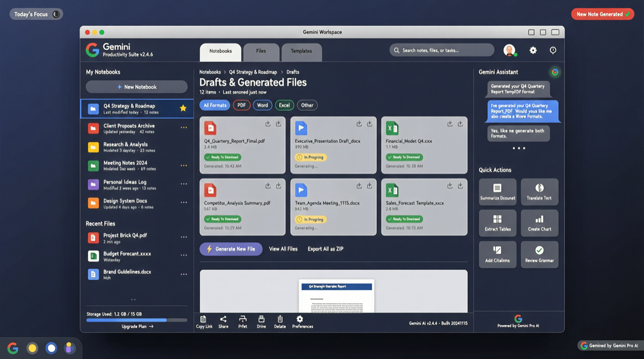644x359 pixels.
Task: Open the more menu for Meeting Notes 2024
Action: (x=184, y=165)
